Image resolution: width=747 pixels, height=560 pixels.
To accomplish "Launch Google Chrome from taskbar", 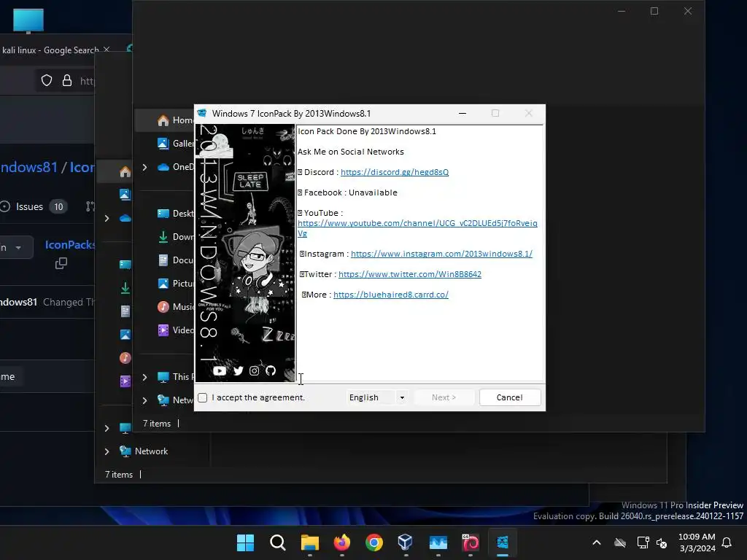I will 374,542.
